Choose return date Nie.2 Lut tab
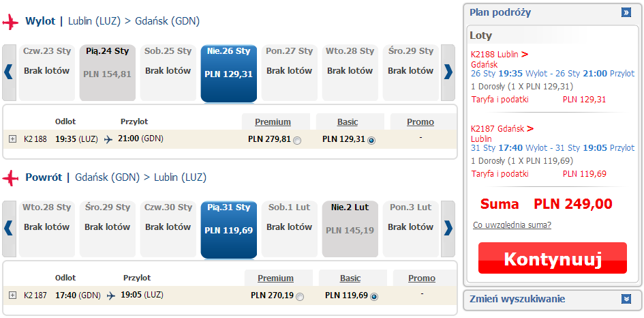This screenshot has height=318, width=644. 350,229
